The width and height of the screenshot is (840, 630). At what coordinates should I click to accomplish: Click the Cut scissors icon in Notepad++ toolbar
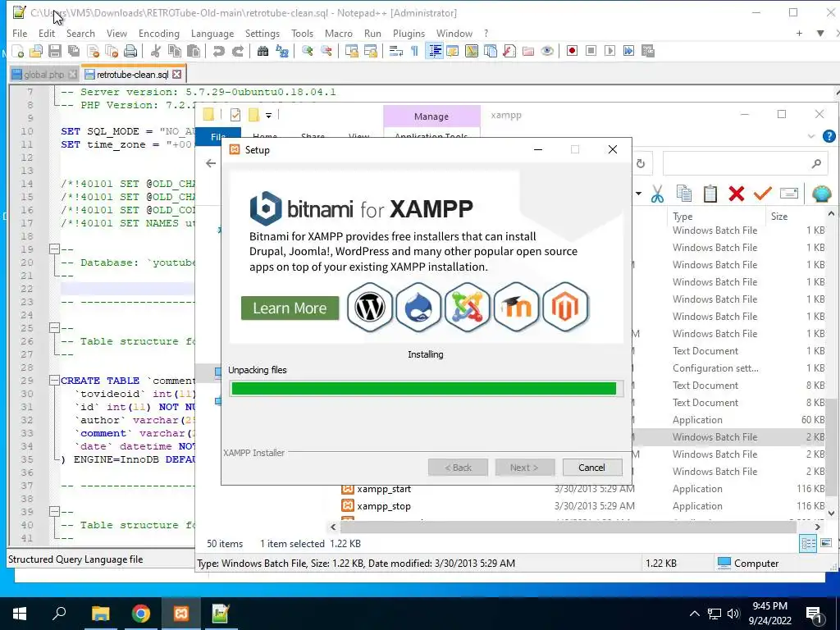156,51
